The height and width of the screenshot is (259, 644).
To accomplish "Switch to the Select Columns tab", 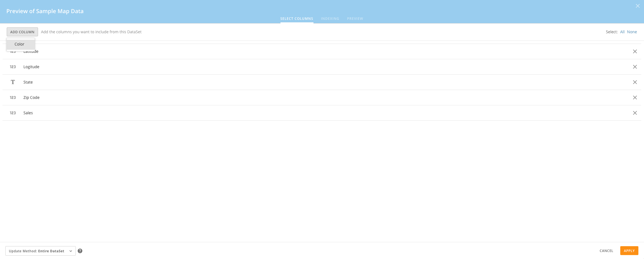I will (x=296, y=18).
